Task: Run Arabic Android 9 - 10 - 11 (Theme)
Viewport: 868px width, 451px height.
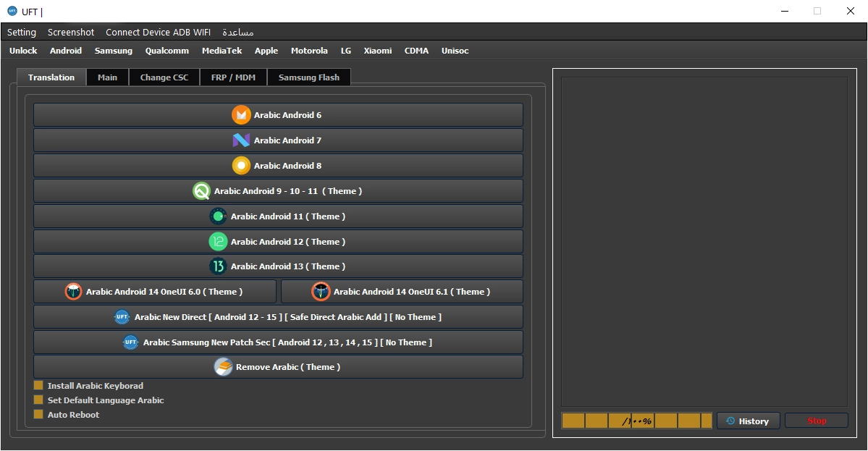Action: click(x=279, y=191)
